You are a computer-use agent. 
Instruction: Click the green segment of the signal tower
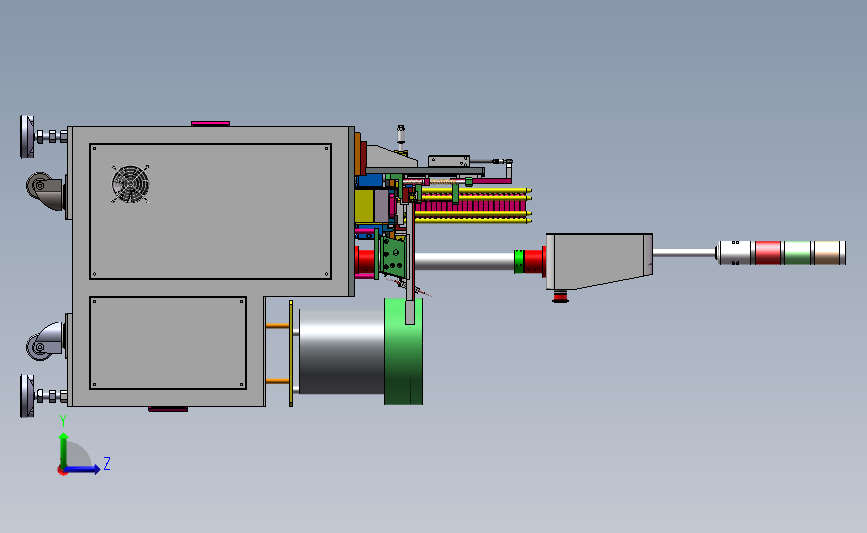click(797, 253)
